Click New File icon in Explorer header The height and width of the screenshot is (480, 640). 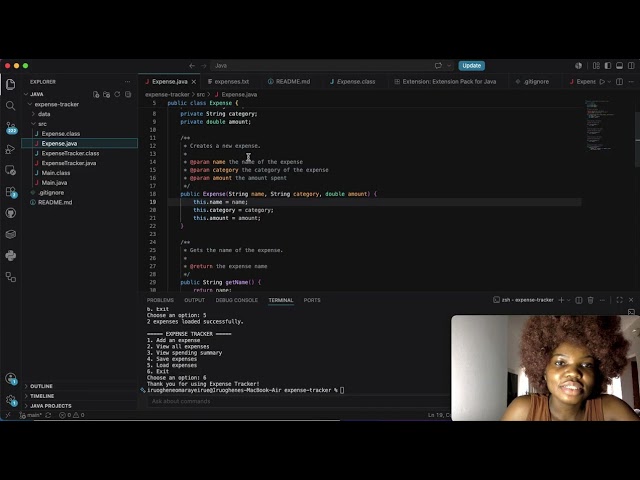[96, 94]
